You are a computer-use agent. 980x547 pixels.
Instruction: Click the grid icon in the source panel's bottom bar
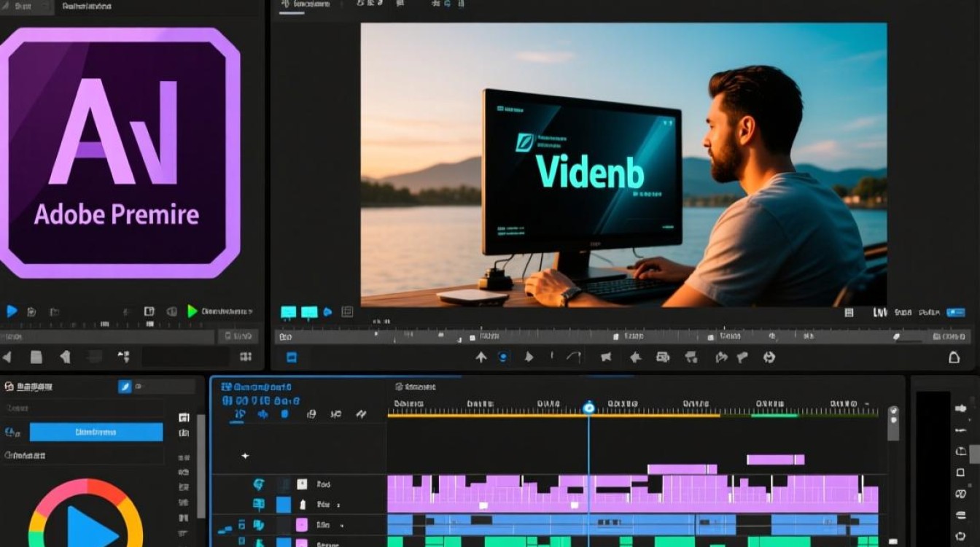click(x=246, y=357)
